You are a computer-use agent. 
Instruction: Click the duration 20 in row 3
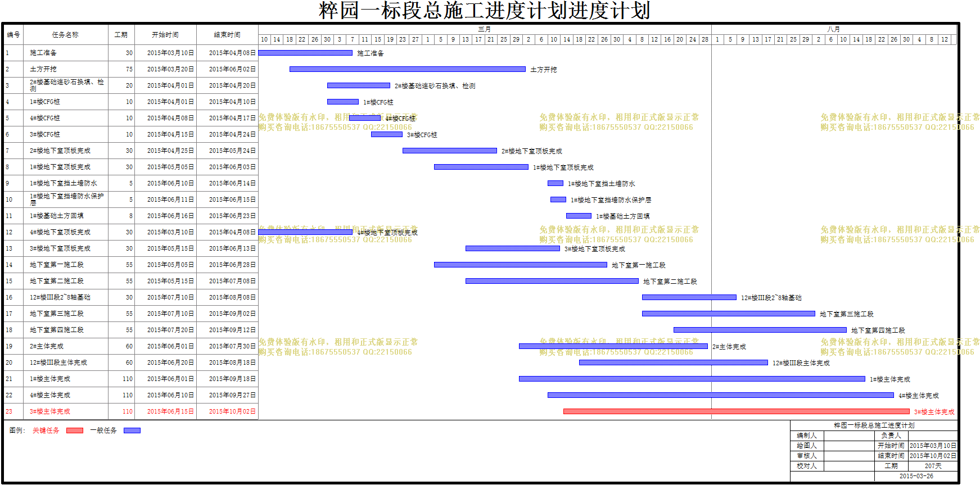tap(129, 85)
